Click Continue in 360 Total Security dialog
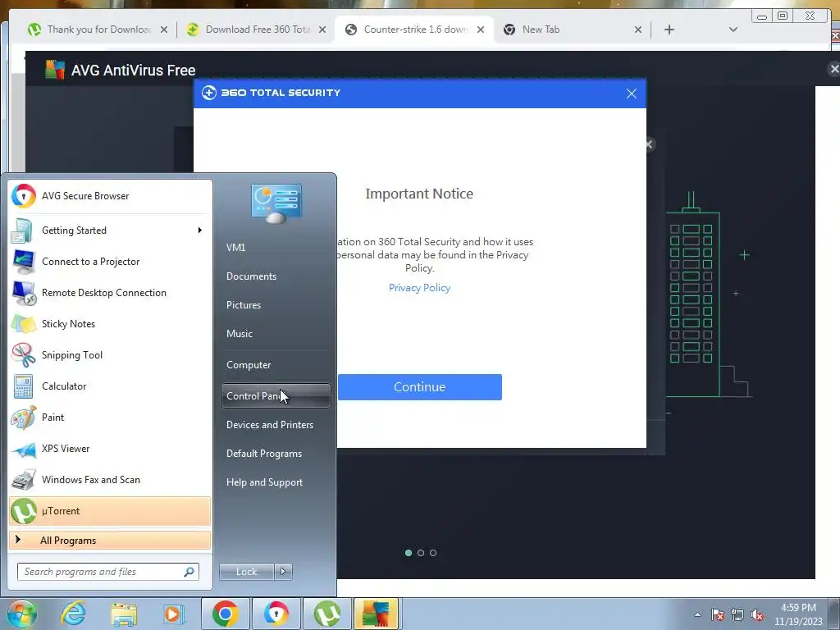Image resolution: width=840 pixels, height=630 pixels. tap(419, 387)
